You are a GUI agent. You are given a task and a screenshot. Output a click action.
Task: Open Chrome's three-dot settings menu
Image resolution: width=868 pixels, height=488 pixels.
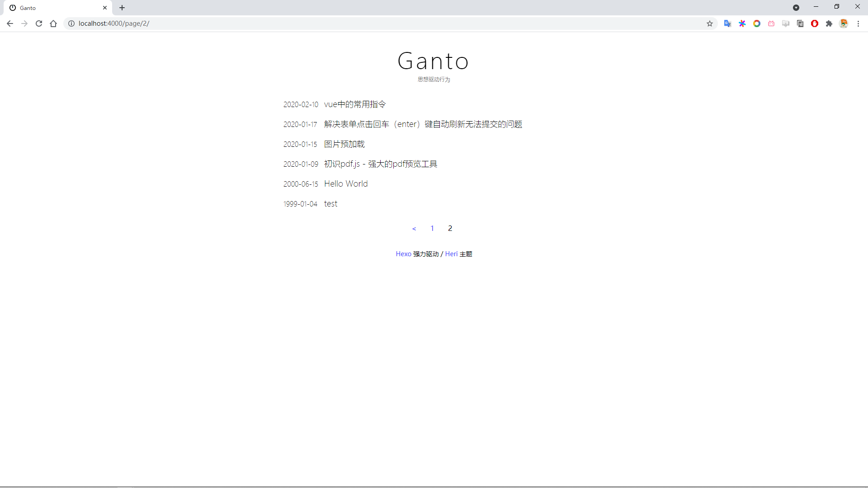859,23
